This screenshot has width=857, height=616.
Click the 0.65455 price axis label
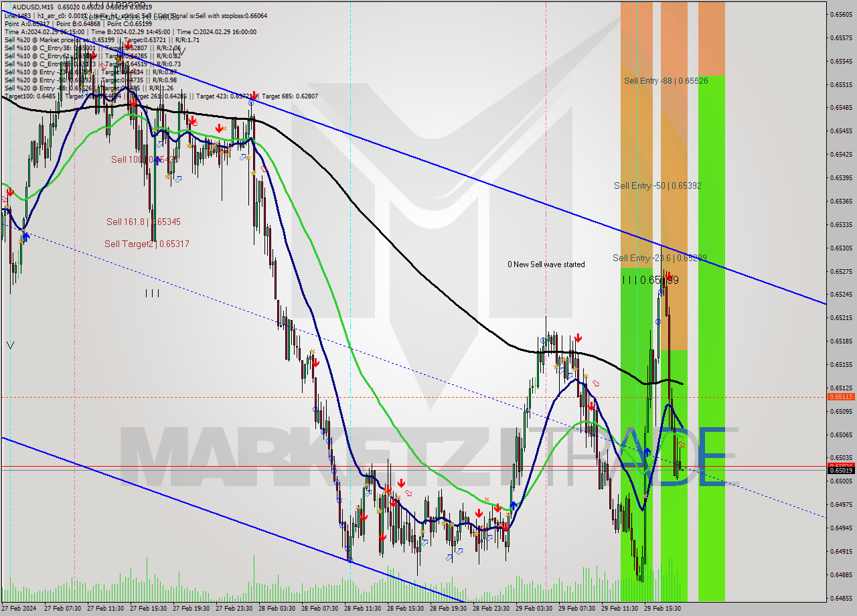pyautogui.click(x=841, y=131)
